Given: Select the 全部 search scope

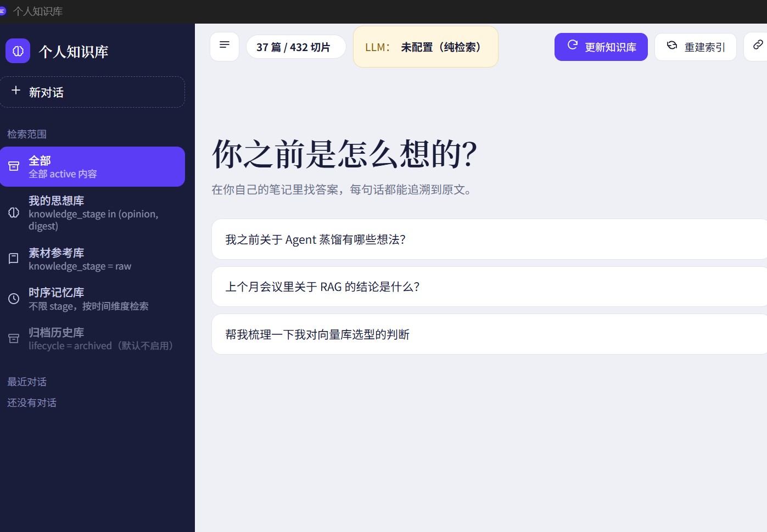Looking at the screenshot, I should click(92, 166).
